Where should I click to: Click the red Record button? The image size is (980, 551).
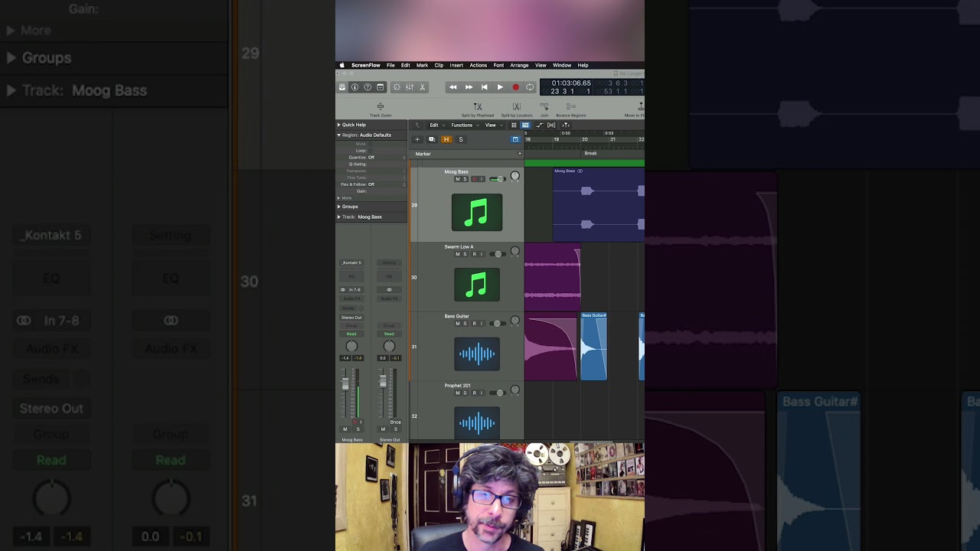(x=515, y=87)
